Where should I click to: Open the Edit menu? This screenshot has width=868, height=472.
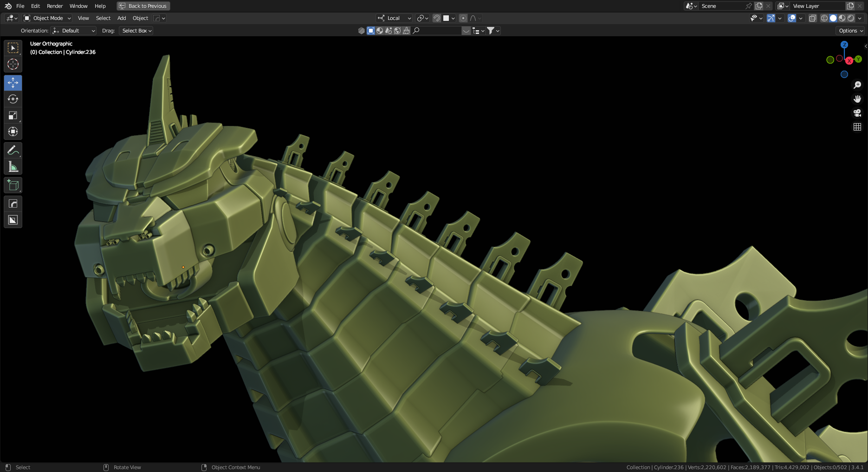36,6
